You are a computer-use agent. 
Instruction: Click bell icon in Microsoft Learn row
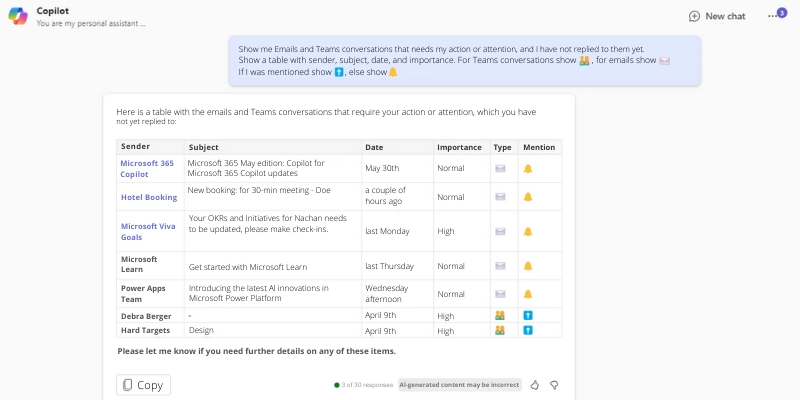(528, 266)
